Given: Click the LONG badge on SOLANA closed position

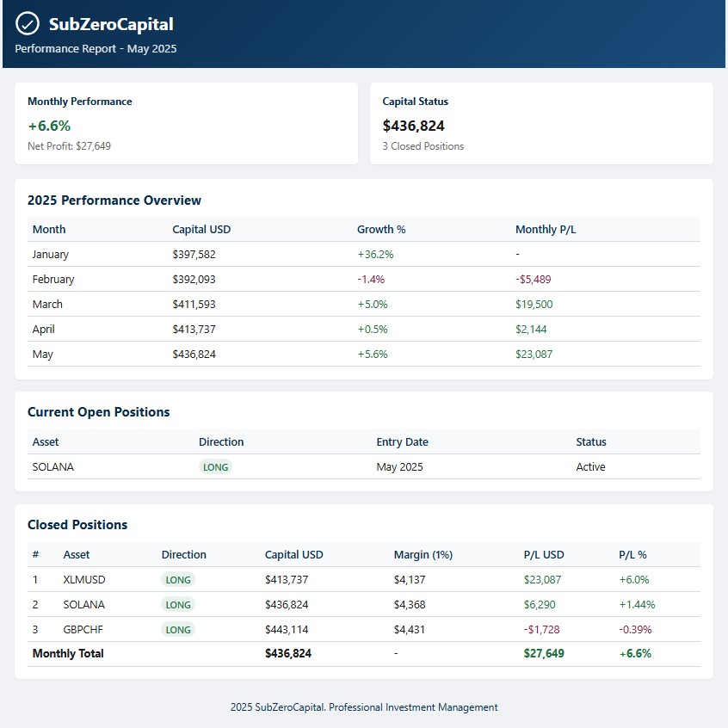Looking at the screenshot, I should (x=178, y=605).
